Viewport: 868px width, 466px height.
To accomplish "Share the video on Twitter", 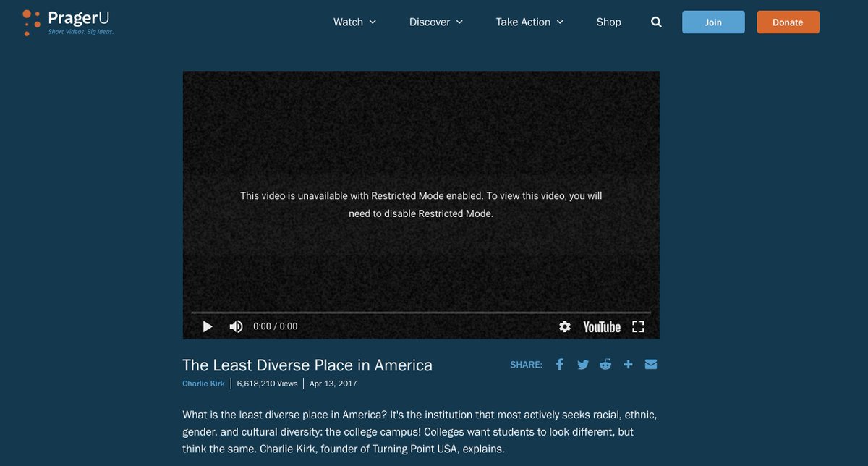I will (583, 365).
